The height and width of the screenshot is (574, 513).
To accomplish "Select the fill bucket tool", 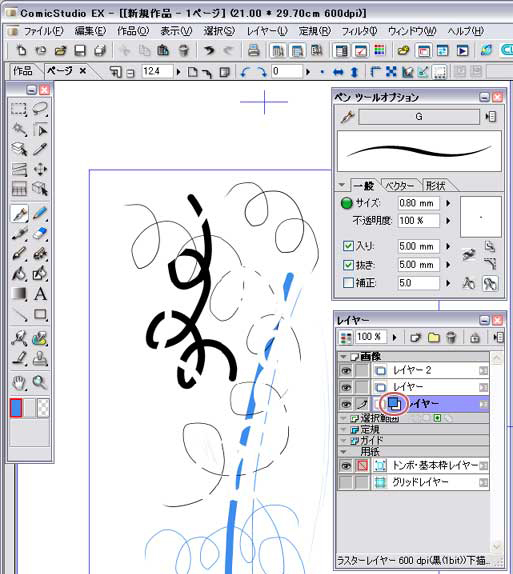I will coord(19,273).
